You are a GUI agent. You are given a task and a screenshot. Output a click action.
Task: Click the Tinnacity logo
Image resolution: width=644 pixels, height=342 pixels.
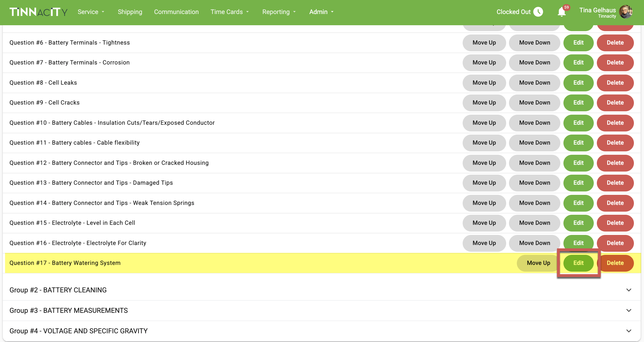[x=38, y=12]
